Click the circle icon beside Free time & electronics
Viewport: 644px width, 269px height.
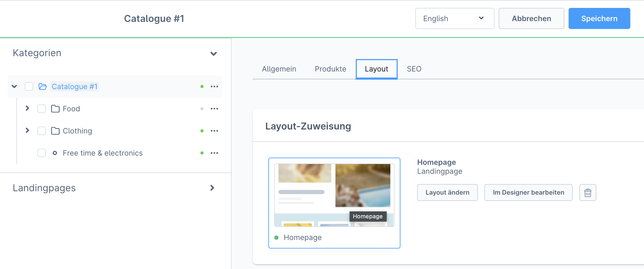(55, 153)
